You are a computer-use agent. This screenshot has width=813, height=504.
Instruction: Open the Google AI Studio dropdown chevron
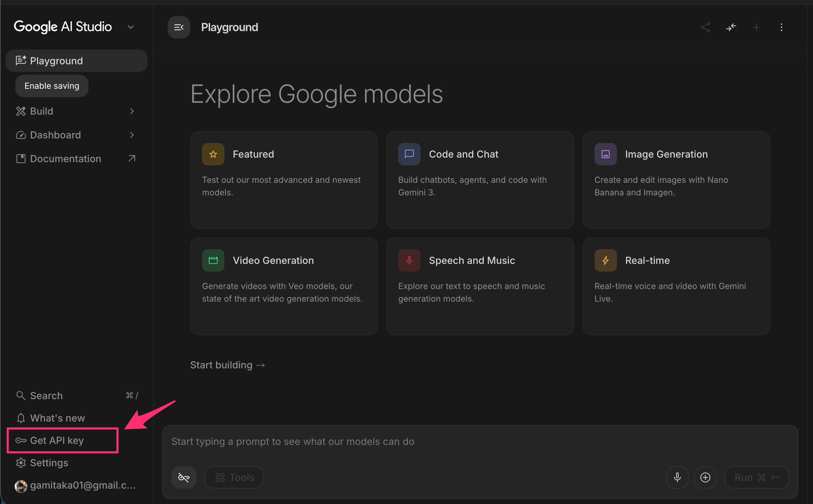(131, 27)
